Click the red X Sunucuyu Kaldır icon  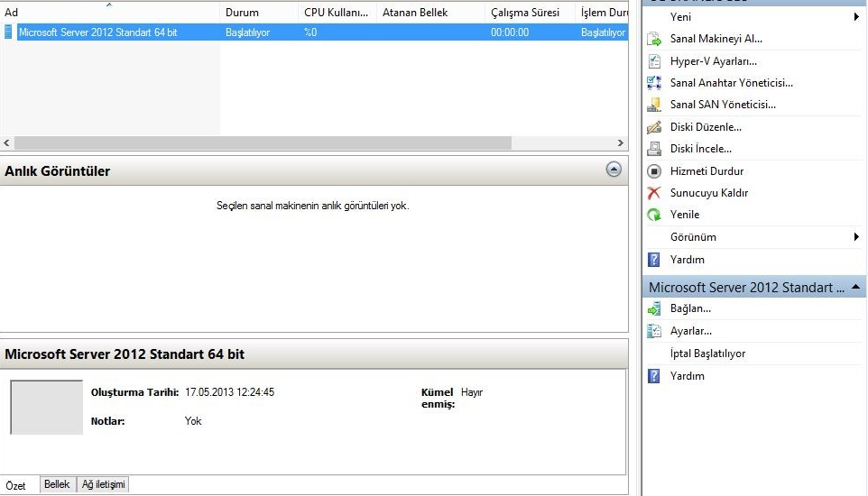(x=654, y=193)
